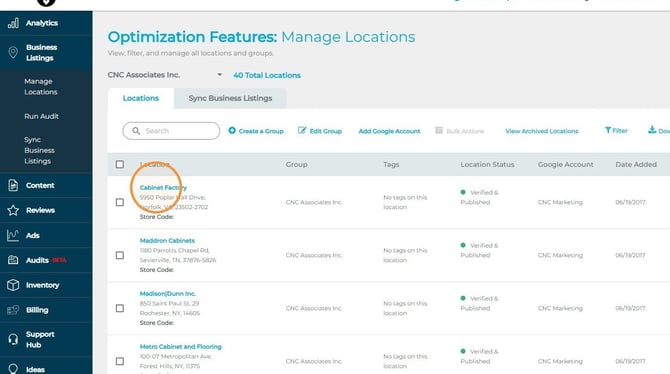The image size is (670, 374).
Task: Click the 40 Total Locations link
Action: [x=267, y=75]
